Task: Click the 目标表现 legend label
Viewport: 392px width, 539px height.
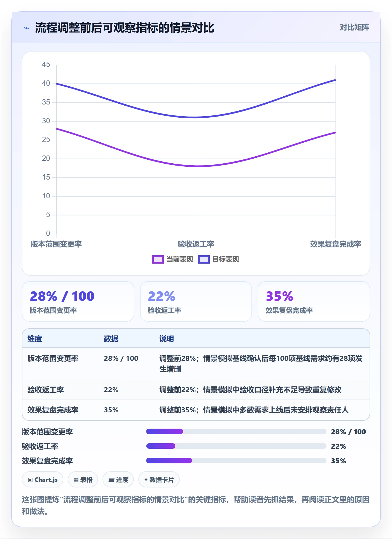Action: (x=226, y=259)
